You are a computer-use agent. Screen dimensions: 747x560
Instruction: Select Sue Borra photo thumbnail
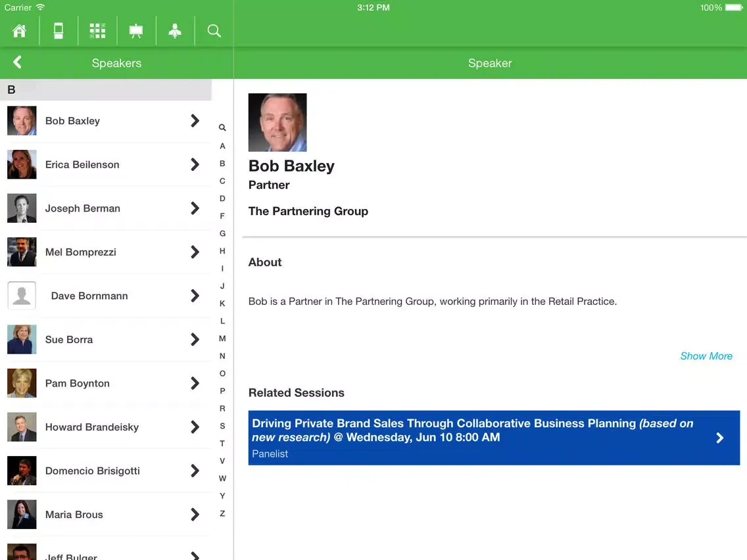pos(22,340)
